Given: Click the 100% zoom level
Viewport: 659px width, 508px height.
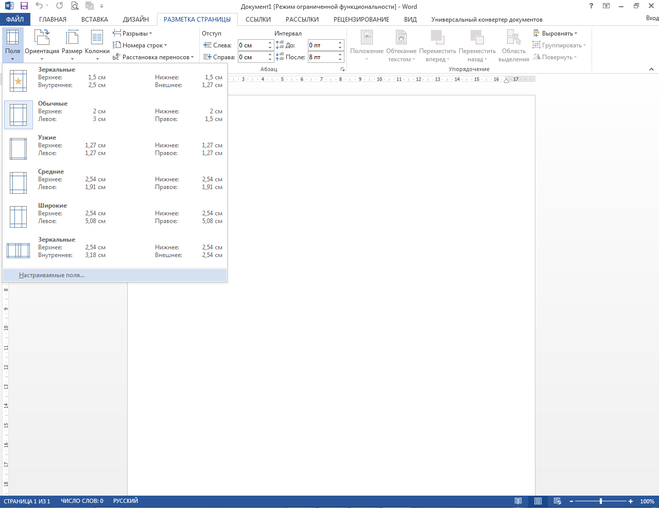Looking at the screenshot, I should pyautogui.click(x=647, y=501).
